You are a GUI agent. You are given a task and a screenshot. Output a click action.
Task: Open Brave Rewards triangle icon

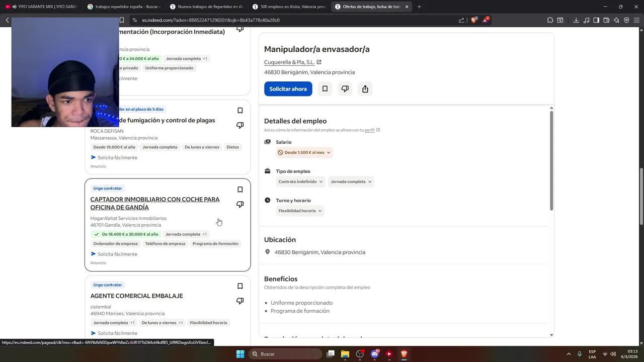[x=486, y=20]
